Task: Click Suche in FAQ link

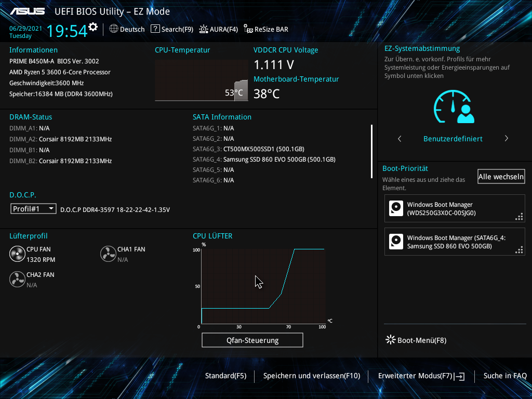Action: point(505,376)
